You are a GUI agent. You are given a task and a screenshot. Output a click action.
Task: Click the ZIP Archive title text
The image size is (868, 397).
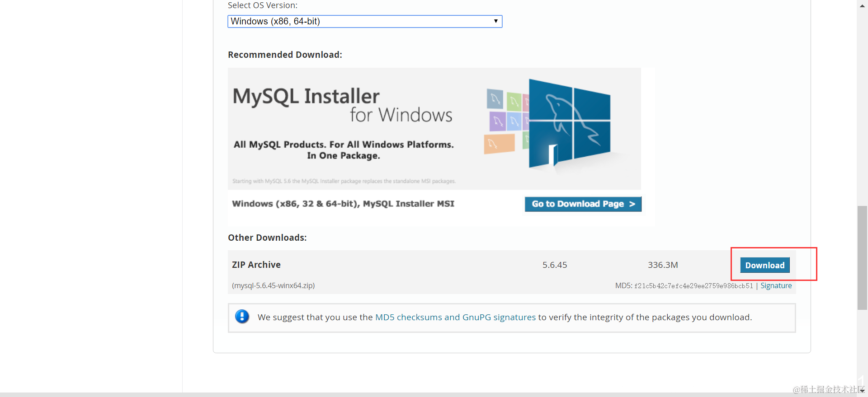pyautogui.click(x=256, y=265)
